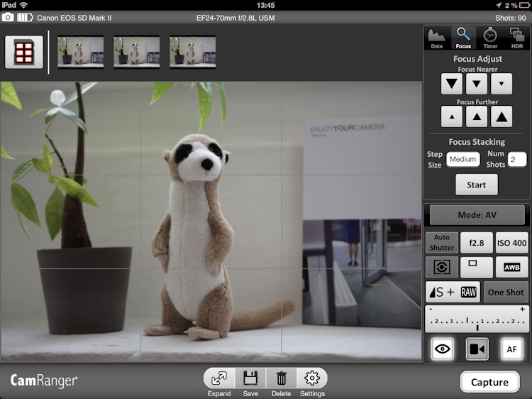Image resolution: width=532 pixels, height=399 pixels.
Task: Change Step Size from Medium
Action: point(463,159)
